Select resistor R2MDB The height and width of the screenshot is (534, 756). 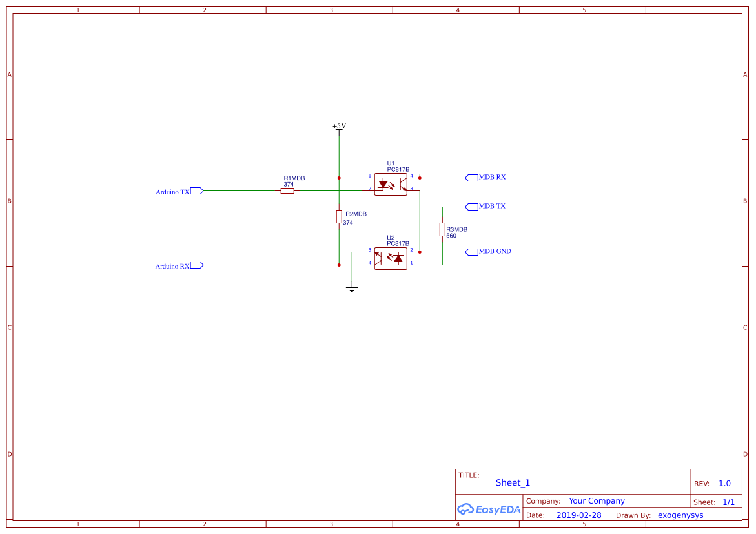click(x=339, y=217)
